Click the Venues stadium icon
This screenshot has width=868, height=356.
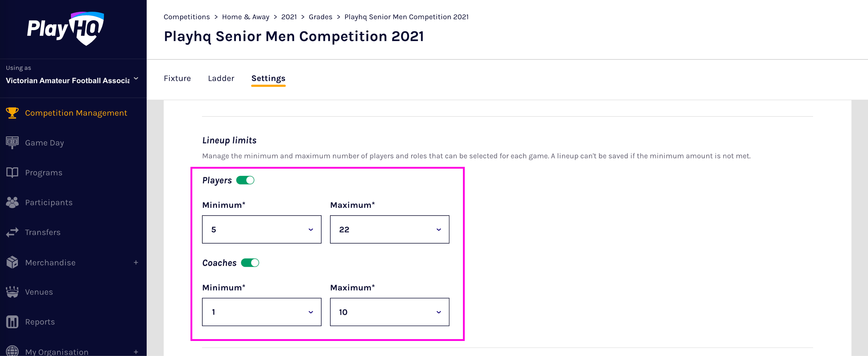[12, 292]
